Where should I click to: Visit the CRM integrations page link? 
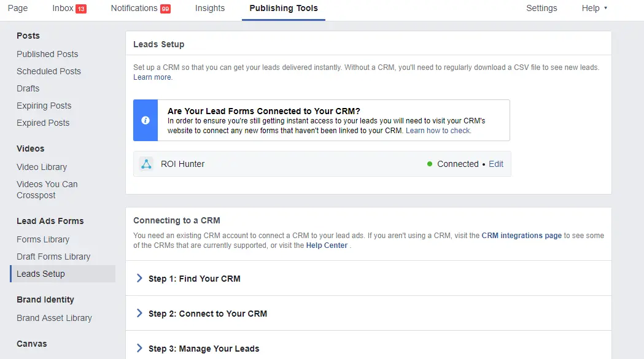(x=522, y=235)
